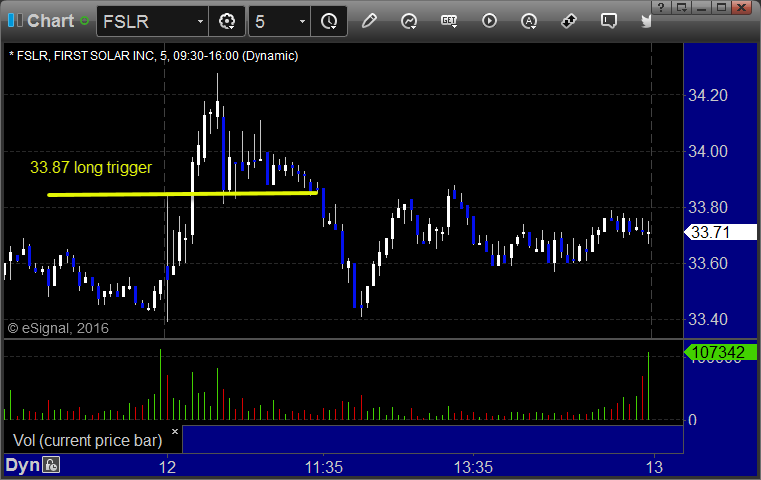
Task: Click the Chart title label
Action: [50, 21]
